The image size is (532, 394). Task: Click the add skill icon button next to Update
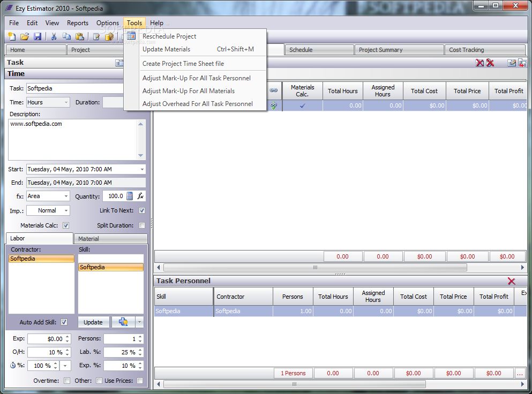coord(123,322)
